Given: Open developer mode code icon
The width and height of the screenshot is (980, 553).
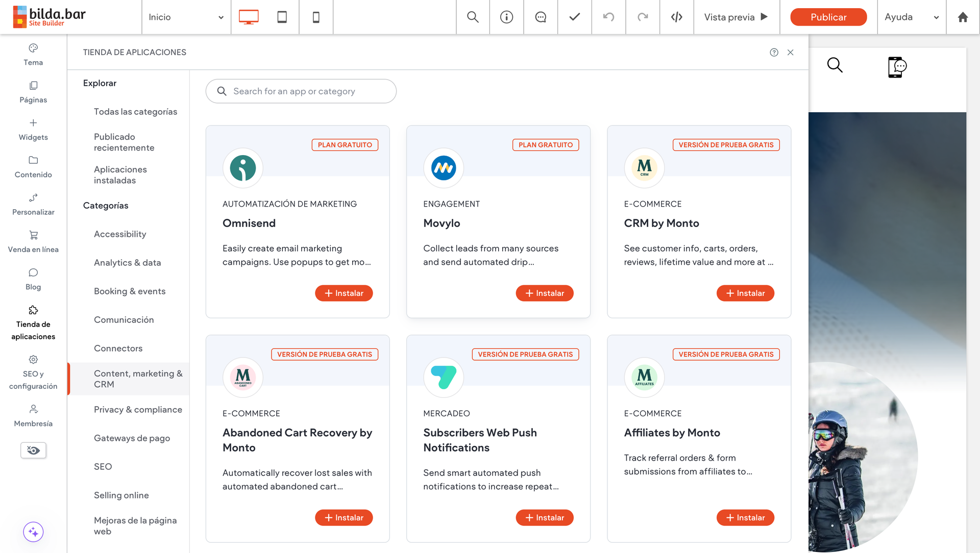Looking at the screenshot, I should point(677,17).
